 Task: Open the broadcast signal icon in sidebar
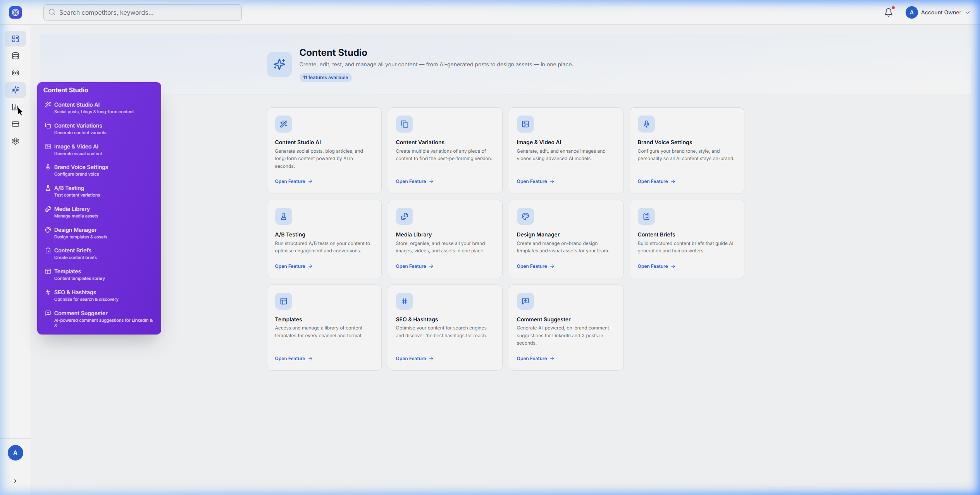(16, 73)
